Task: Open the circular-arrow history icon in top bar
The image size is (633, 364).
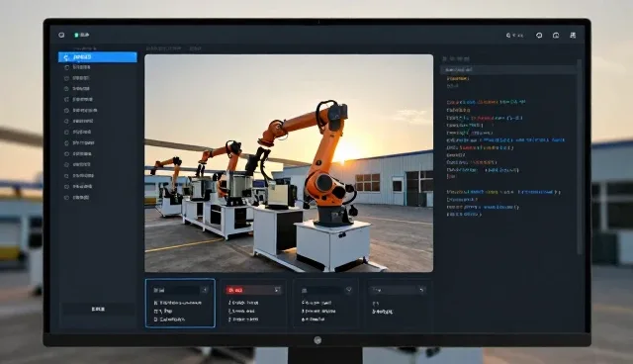Action: [x=539, y=36]
